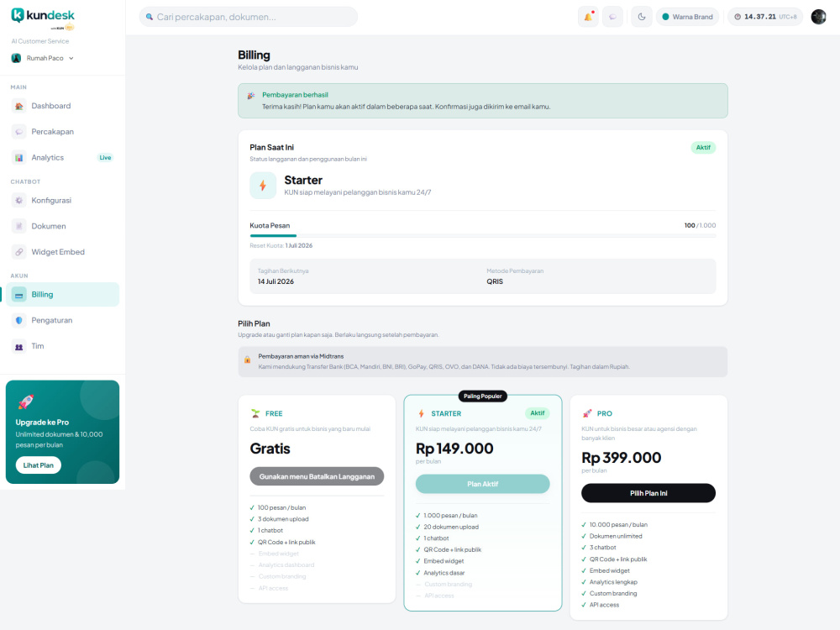Click 20 dokumen upload feature
The image size is (840, 630).
pos(451,527)
